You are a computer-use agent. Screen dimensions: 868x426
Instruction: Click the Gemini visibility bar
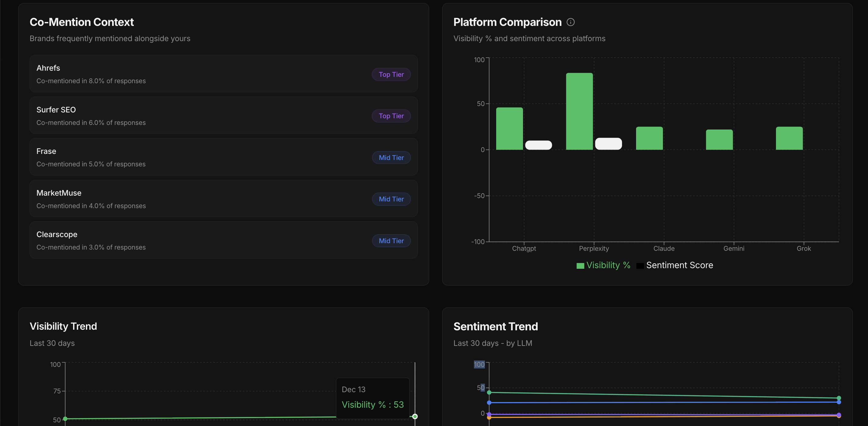719,140
